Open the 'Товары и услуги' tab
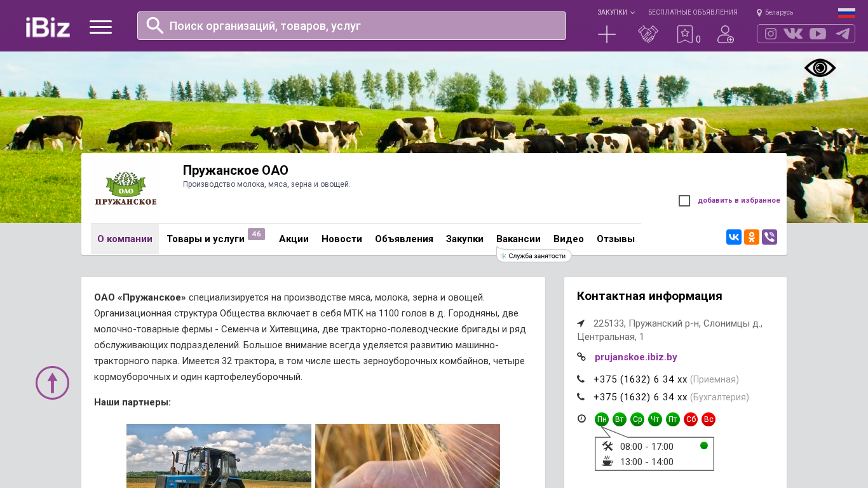 coord(206,239)
